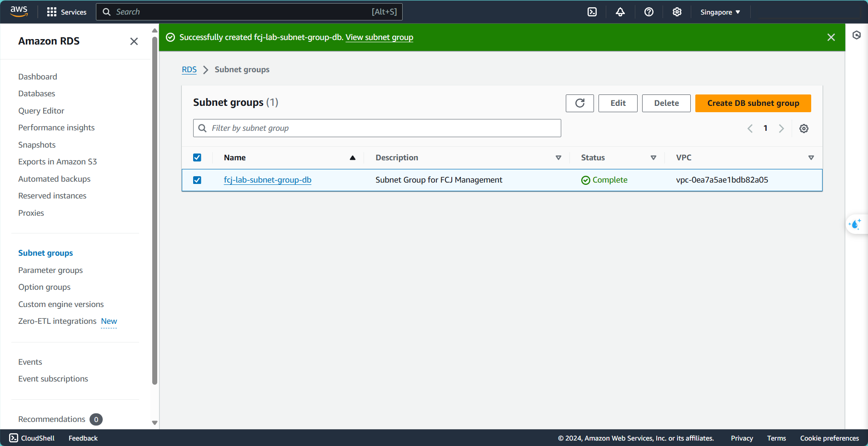Click the CloudShell icon in footer
This screenshot has height=446, width=868.
click(14, 438)
